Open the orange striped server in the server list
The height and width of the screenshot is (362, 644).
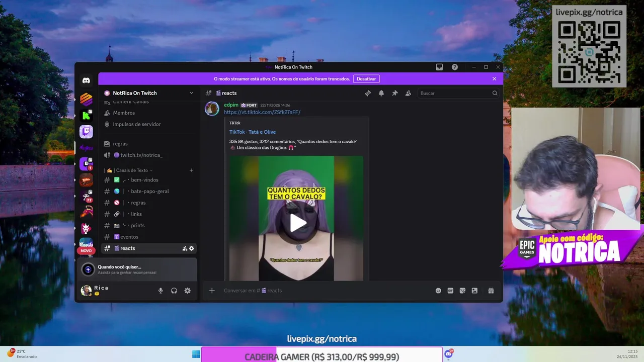point(86,99)
